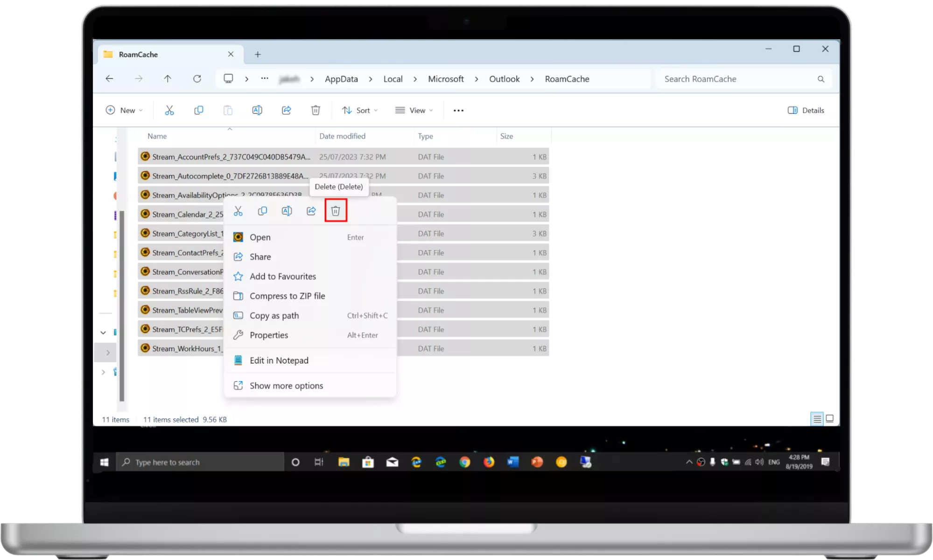The width and height of the screenshot is (933, 560).
Task: Open Chrome from the taskbar
Action: (x=464, y=462)
